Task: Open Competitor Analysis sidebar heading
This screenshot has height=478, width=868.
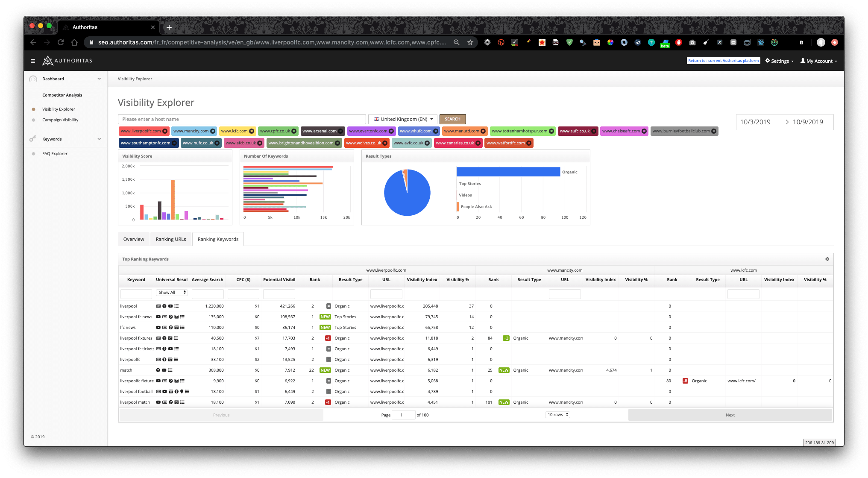Action: [x=62, y=95]
